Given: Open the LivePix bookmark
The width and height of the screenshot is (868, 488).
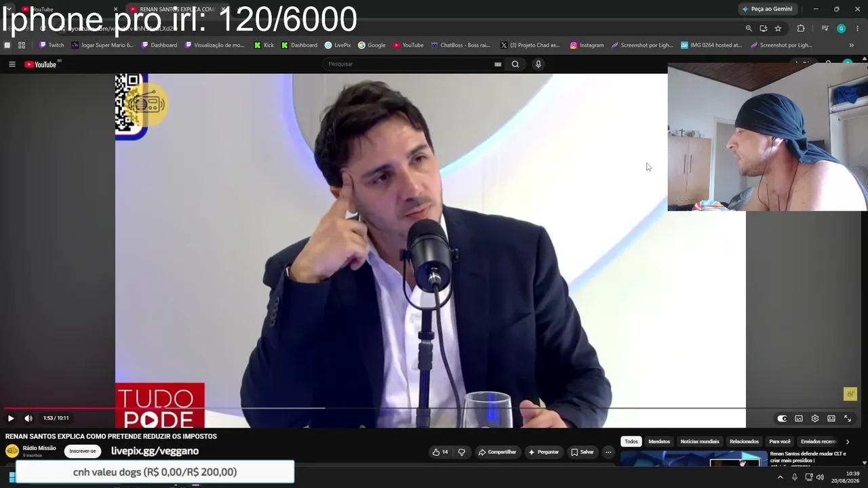Looking at the screenshot, I should (x=338, y=45).
